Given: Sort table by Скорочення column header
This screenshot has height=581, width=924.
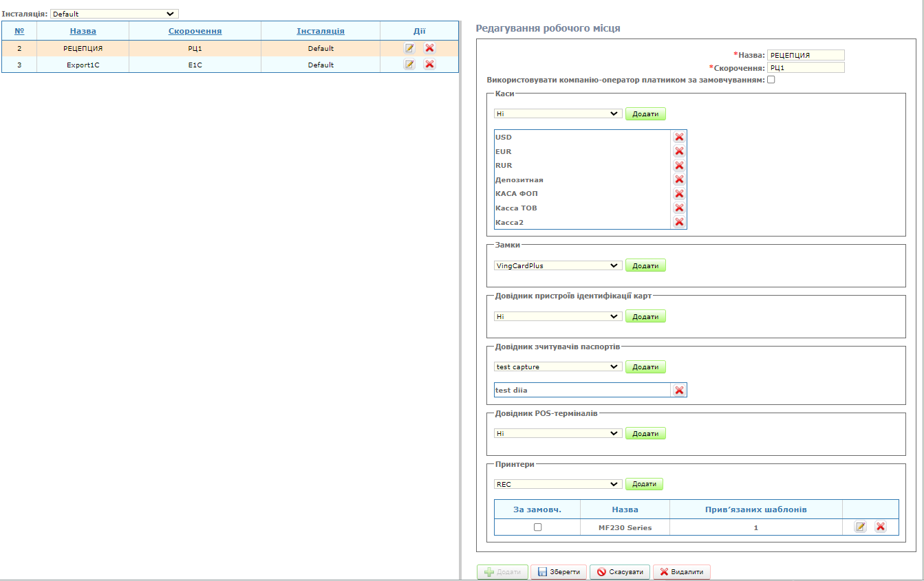Looking at the screenshot, I should click(x=195, y=31).
